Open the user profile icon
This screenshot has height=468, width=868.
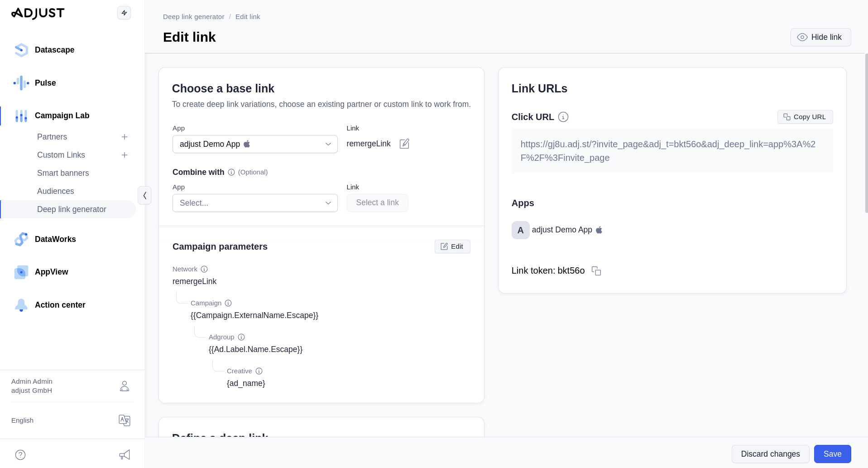click(x=125, y=386)
